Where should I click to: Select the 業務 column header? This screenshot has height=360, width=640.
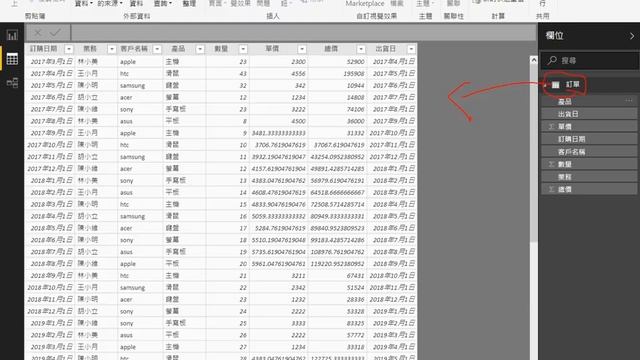point(90,49)
